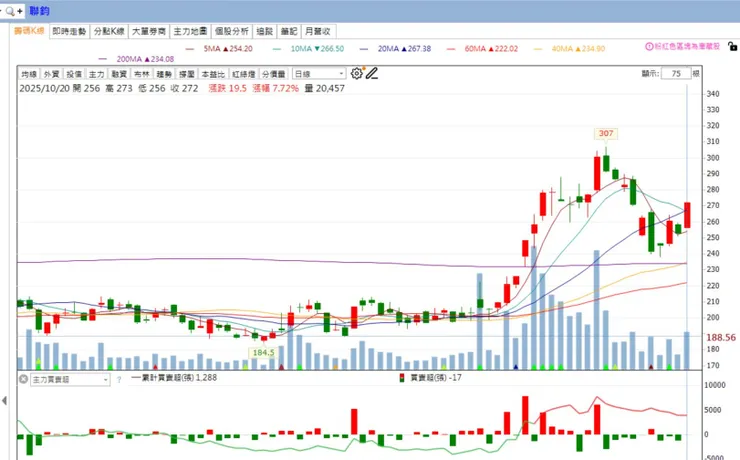The width and height of the screenshot is (740, 460).
Task: Open the question mark help icon
Action: point(119,379)
